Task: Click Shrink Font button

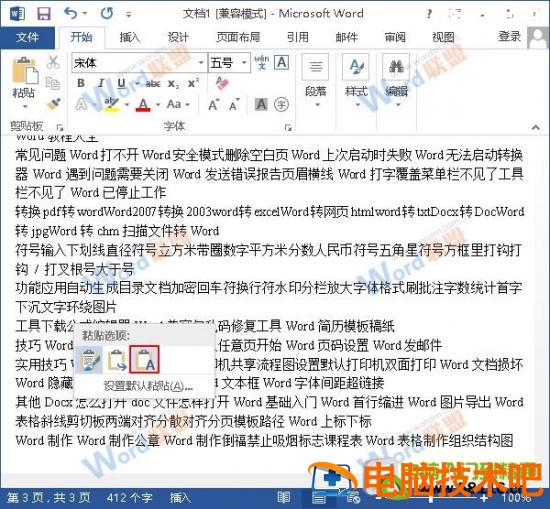Action: click(234, 105)
